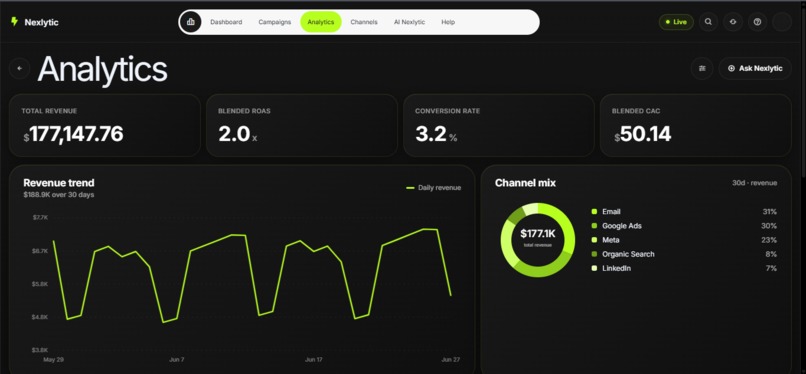
Task: Click the 30% Google Ads share value
Action: click(769, 226)
